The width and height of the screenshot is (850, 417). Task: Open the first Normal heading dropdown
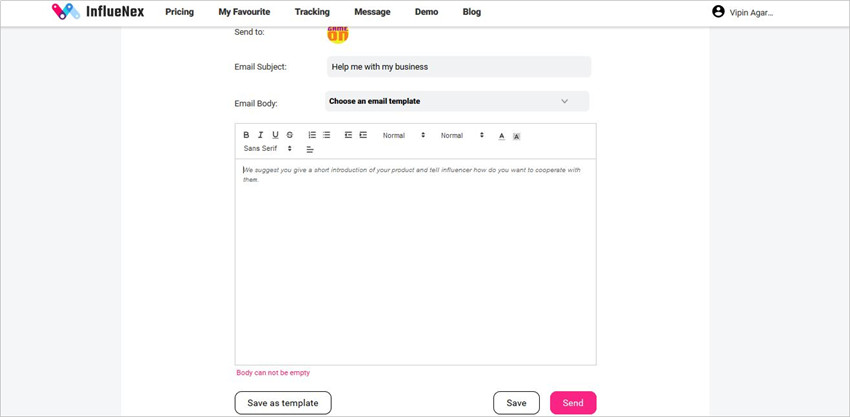click(404, 136)
